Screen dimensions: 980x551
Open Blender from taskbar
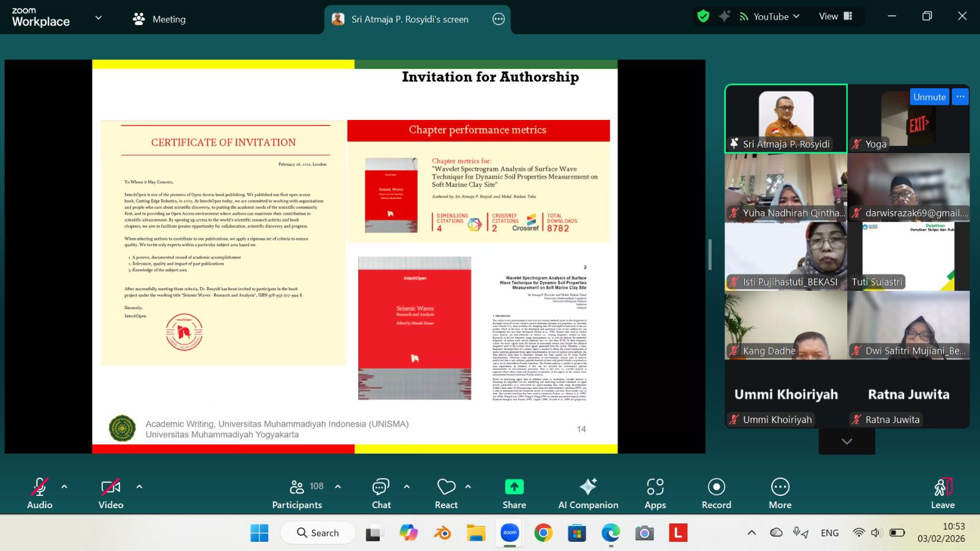(x=442, y=533)
